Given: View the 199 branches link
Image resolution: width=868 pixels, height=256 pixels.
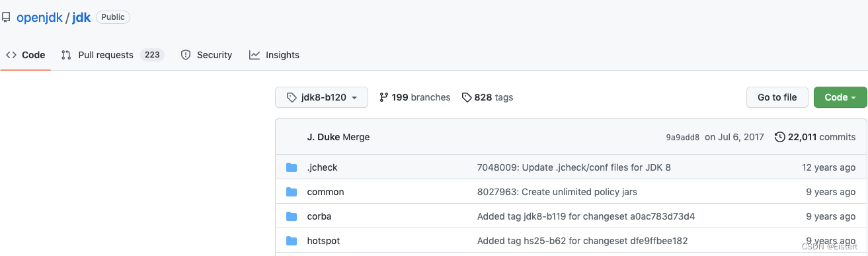Looking at the screenshot, I should click(415, 97).
